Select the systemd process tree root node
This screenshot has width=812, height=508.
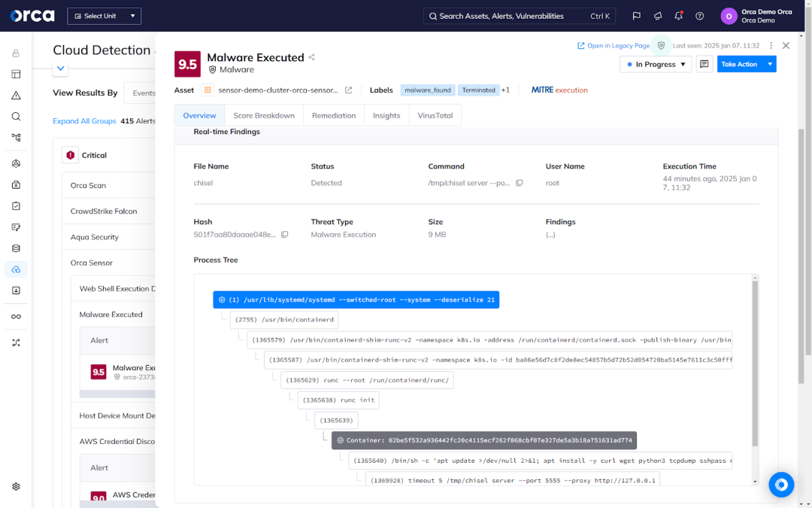click(x=356, y=300)
